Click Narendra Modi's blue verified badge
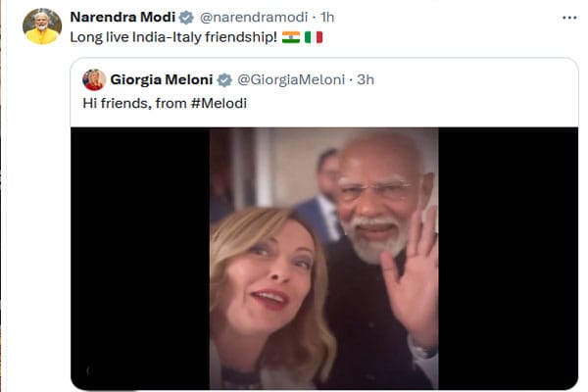 pyautogui.click(x=186, y=18)
